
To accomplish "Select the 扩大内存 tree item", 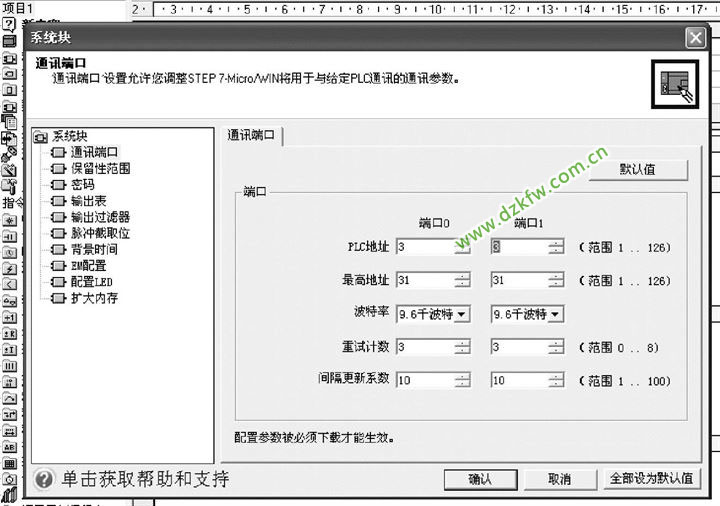I will click(x=92, y=298).
